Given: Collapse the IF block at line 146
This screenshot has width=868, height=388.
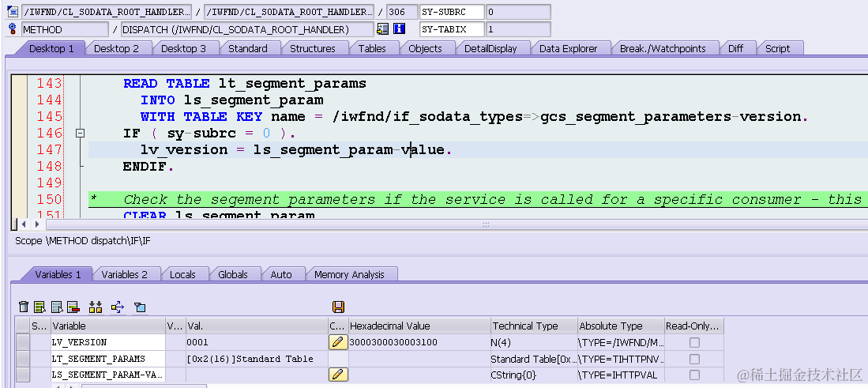Looking at the screenshot, I should tap(81, 133).
